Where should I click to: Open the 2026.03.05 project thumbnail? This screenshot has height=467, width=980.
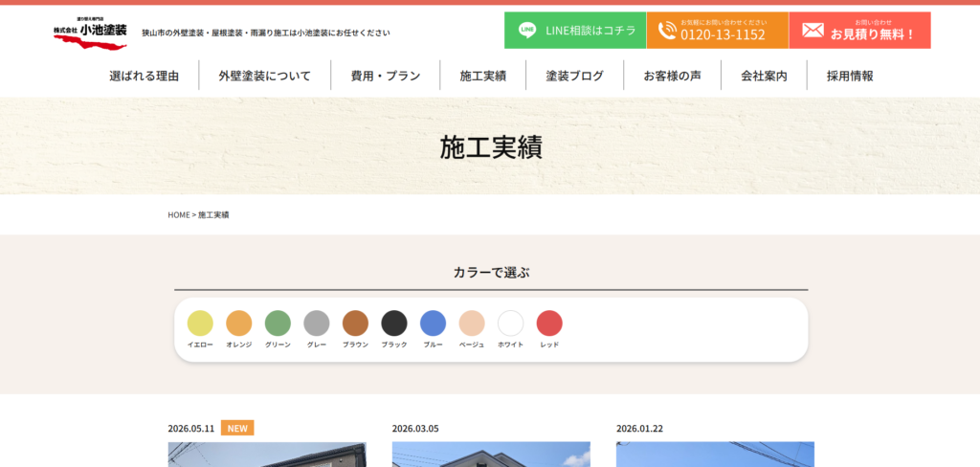click(x=491, y=455)
